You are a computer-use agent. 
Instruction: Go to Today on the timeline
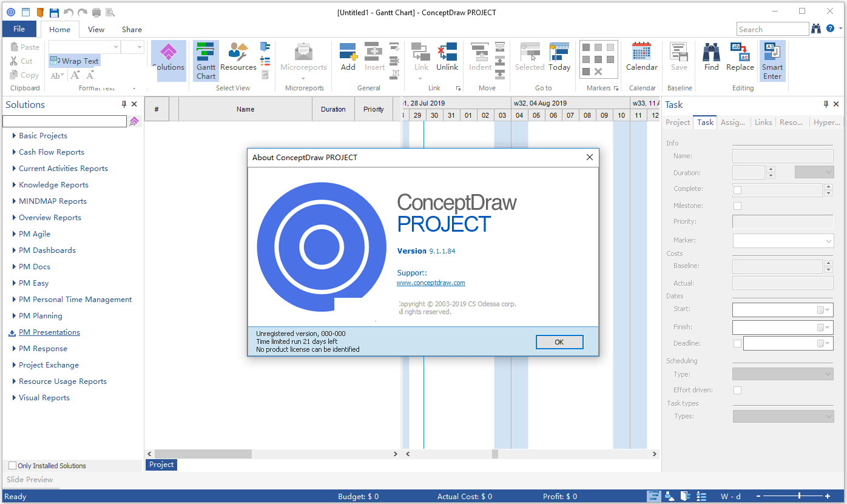tap(559, 57)
